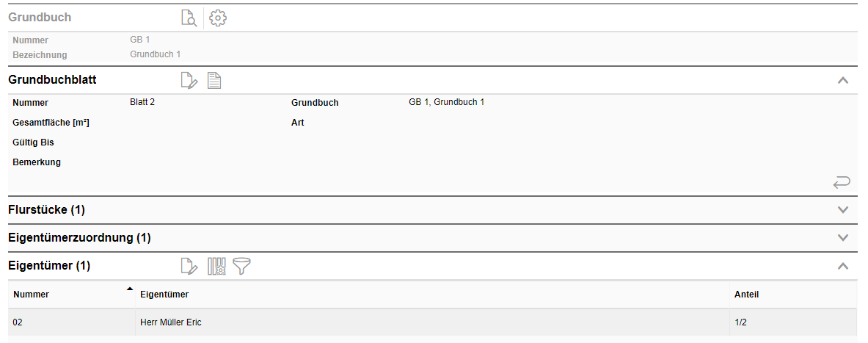Open the Eigentümer filter funnel
868x343 pixels.
241,267
